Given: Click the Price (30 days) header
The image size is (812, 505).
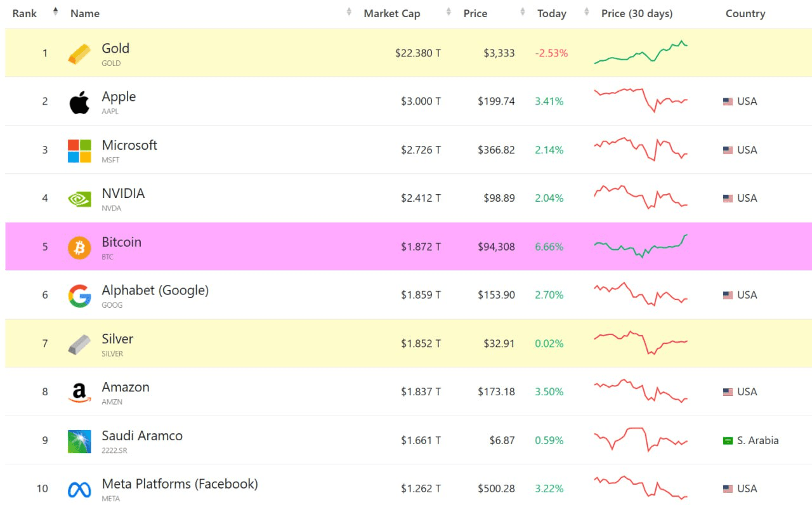Looking at the screenshot, I should pos(637,13).
